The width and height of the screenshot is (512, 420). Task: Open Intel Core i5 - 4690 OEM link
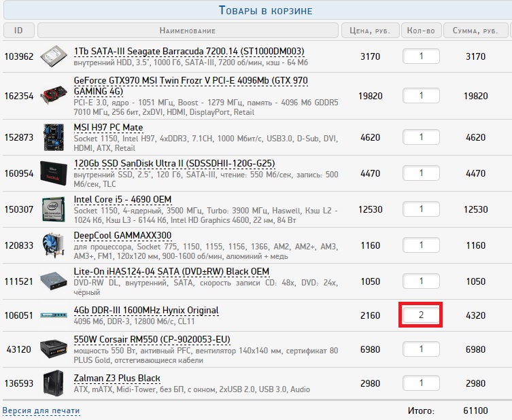122,199
